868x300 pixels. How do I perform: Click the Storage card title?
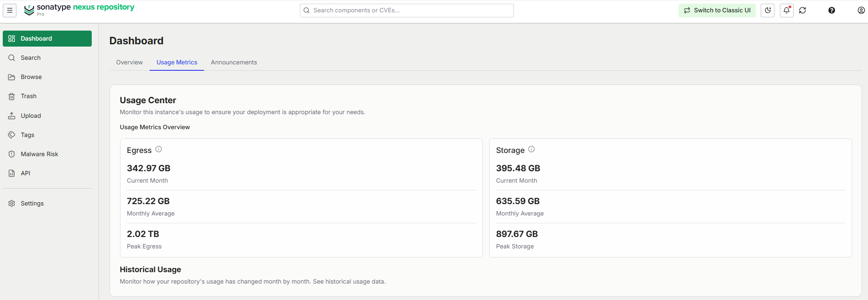point(510,151)
